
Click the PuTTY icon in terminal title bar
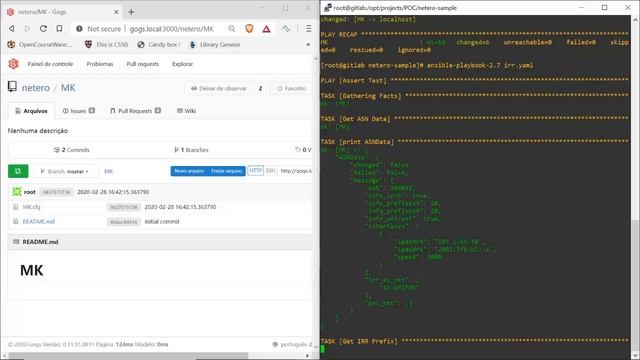tap(327, 8)
